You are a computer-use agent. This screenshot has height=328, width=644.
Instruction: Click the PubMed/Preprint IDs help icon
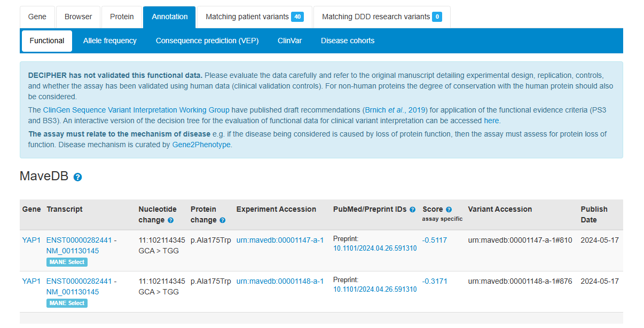(412, 210)
